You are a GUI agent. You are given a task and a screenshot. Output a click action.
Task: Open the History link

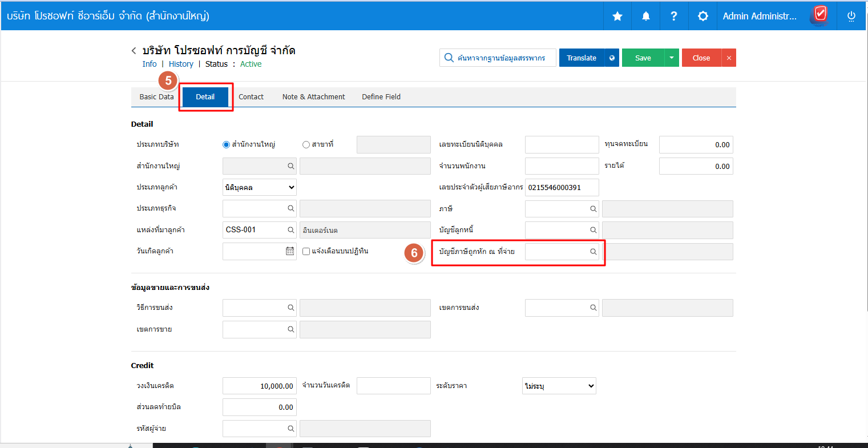(x=181, y=64)
